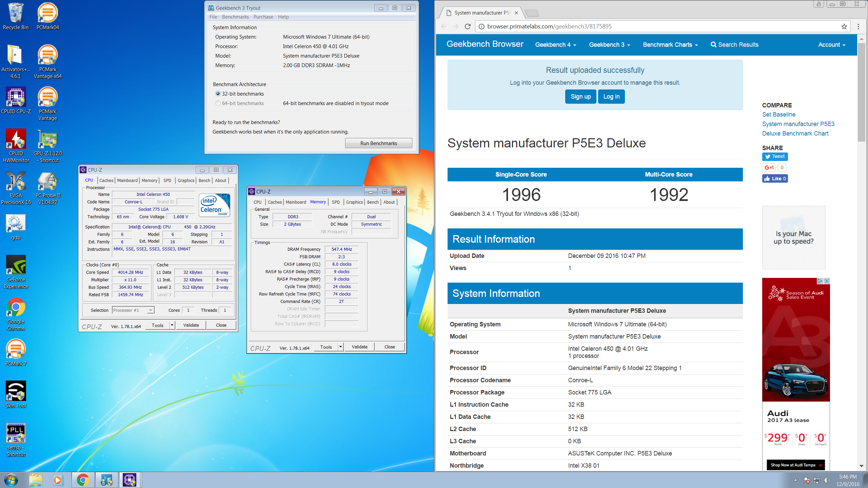Open Chrome's three-dot menu
Viewport: 868px width, 488px height.
(858, 26)
